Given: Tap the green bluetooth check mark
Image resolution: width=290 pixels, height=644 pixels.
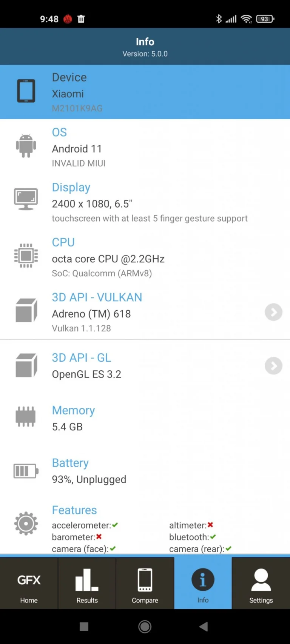Looking at the screenshot, I should pyautogui.click(x=213, y=537).
